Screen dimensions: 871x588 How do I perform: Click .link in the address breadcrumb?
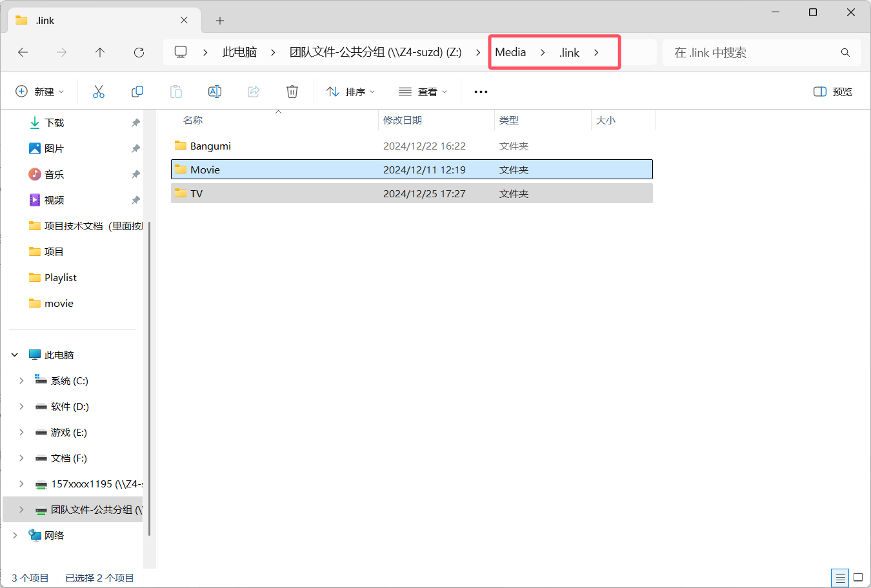569,52
